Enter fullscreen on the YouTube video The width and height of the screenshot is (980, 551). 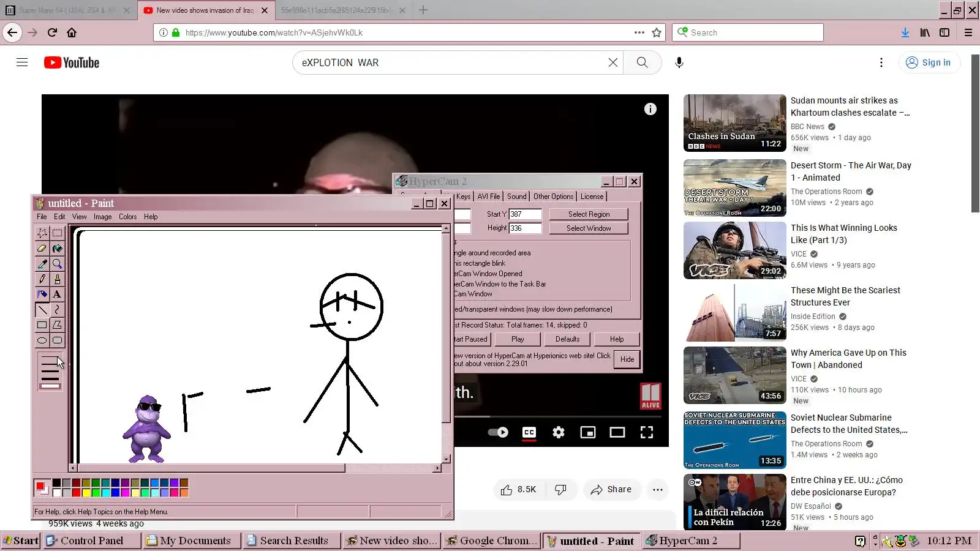(x=646, y=432)
